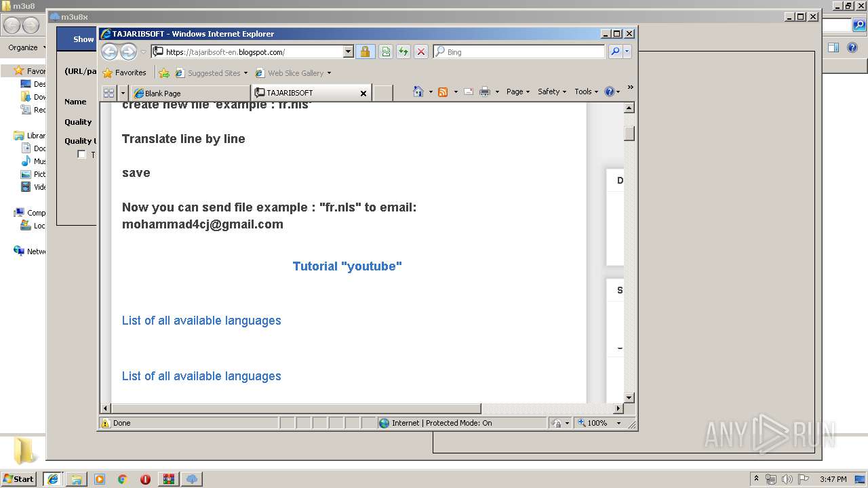868x488 pixels.
Task: Click the security lock icon in address bar
Action: [365, 52]
